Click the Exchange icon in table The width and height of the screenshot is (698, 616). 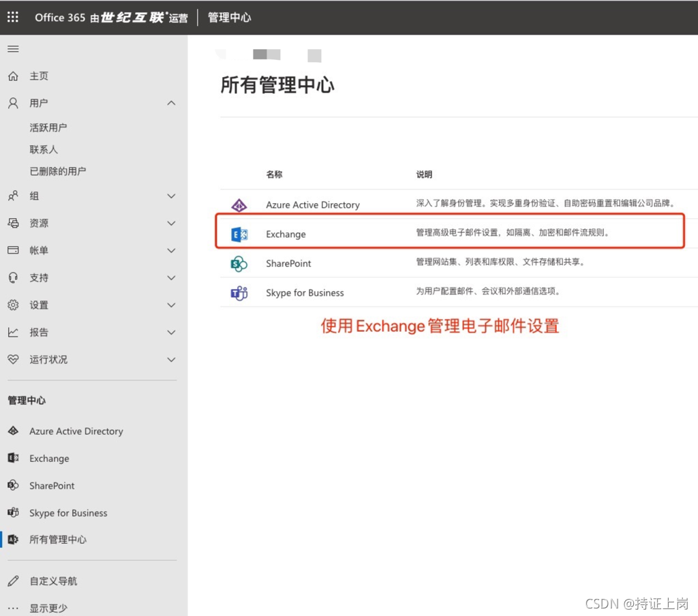click(x=239, y=234)
